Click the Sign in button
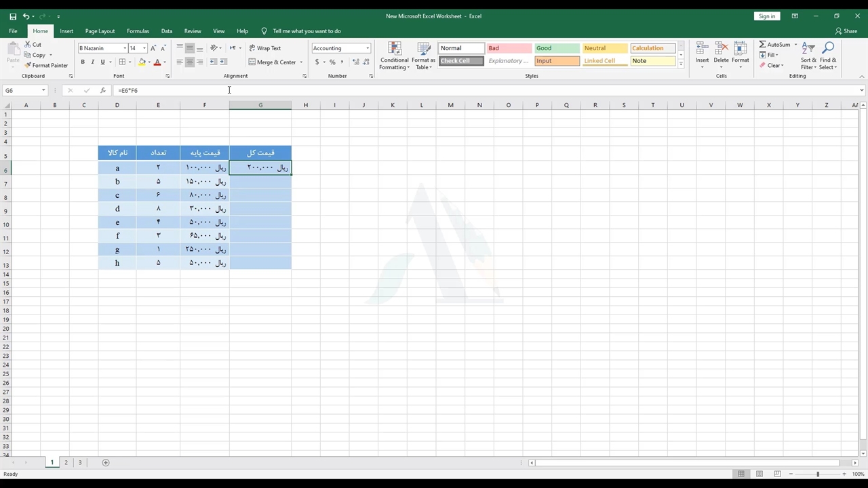The height and width of the screenshot is (488, 868). pos(766,16)
